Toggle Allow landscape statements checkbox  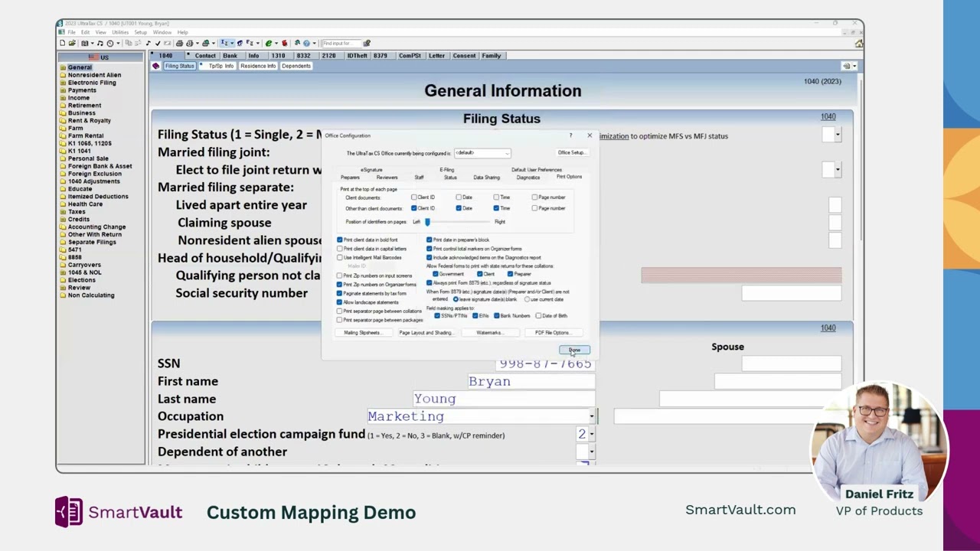pos(340,302)
